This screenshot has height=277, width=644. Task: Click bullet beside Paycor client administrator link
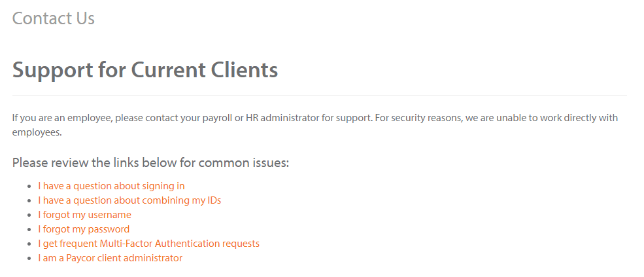[x=29, y=259]
